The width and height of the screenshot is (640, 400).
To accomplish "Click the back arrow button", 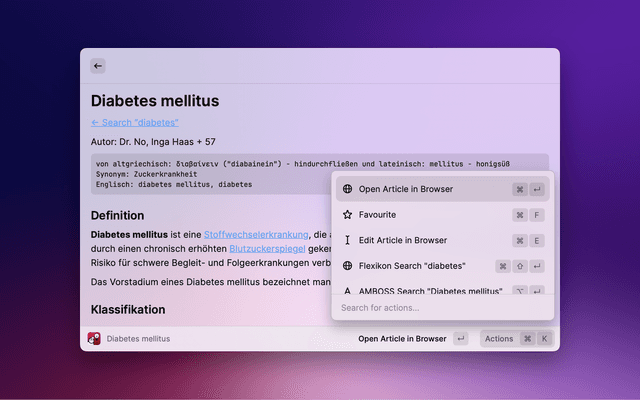I will [x=97, y=66].
